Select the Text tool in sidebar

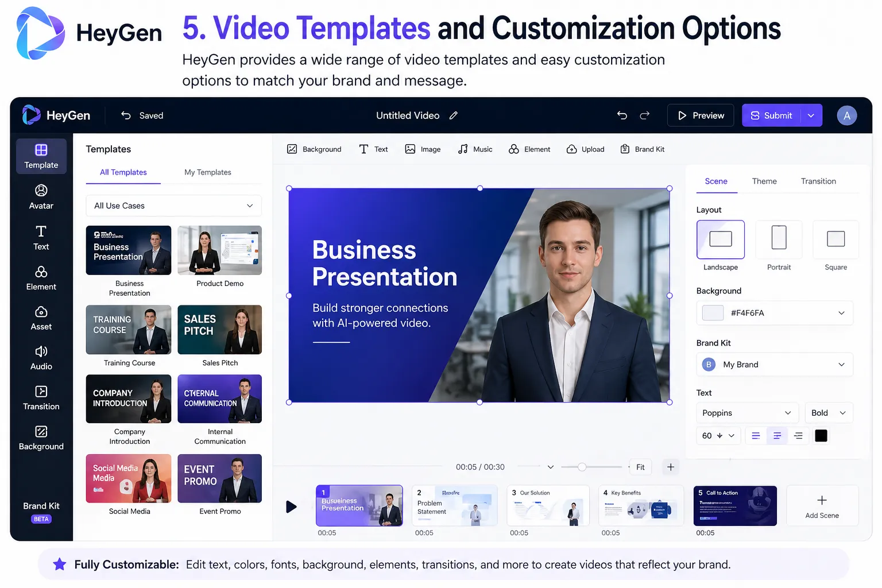[x=41, y=238]
